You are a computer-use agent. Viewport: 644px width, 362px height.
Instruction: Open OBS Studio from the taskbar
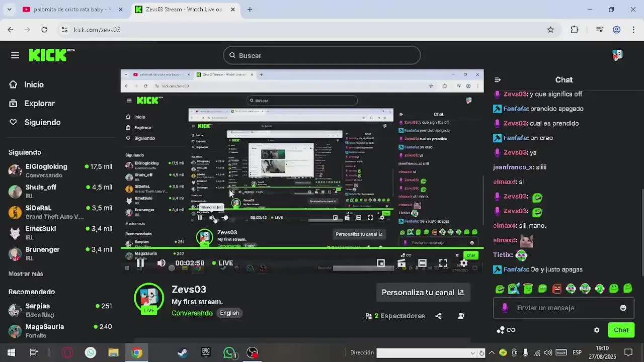253,352
